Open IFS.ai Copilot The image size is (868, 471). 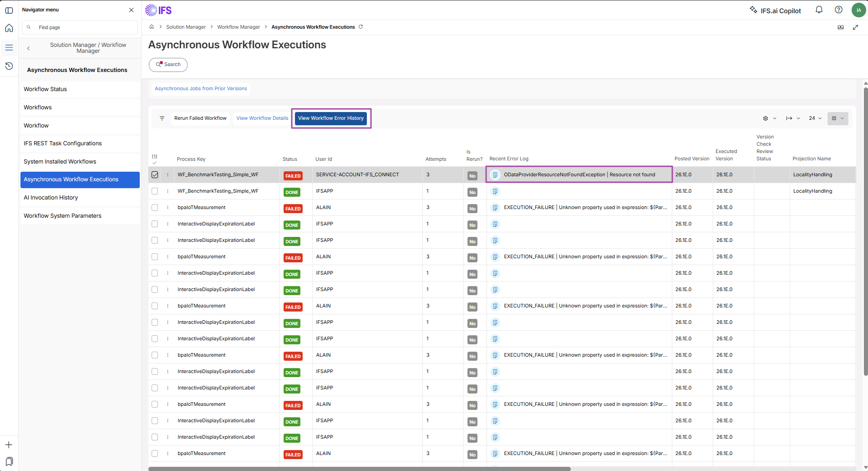pyautogui.click(x=775, y=10)
